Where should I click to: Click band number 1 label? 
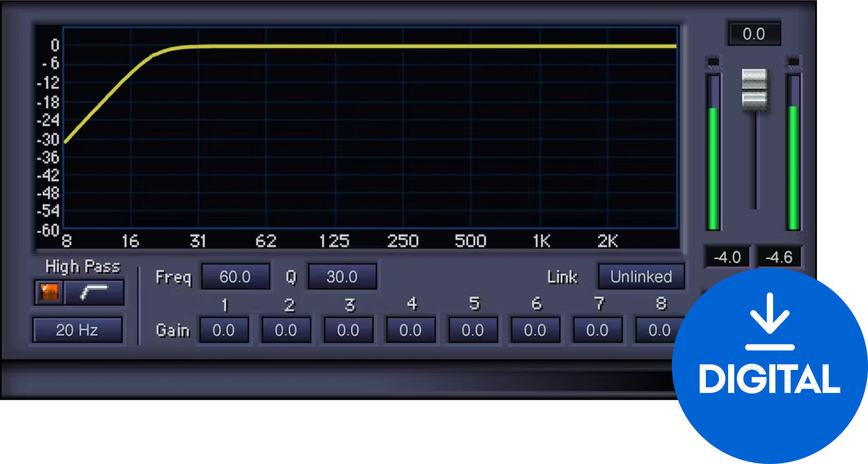click(x=224, y=305)
